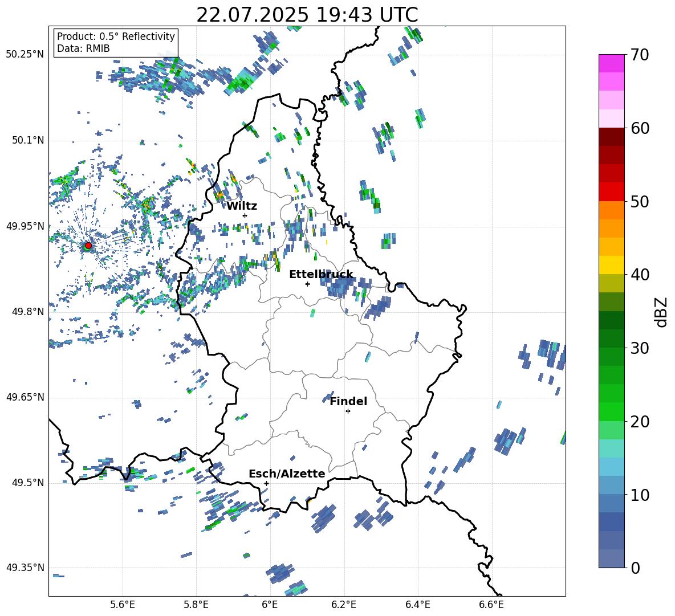The height and width of the screenshot is (616, 675).
Task: Click the colorbar tick label 20
Action: click(x=639, y=422)
